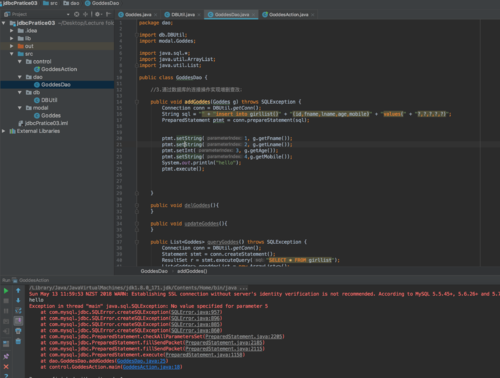The width and height of the screenshot is (500, 378).
Task: Open GoddesDao.java:25 stack trace link
Action: [141, 361]
